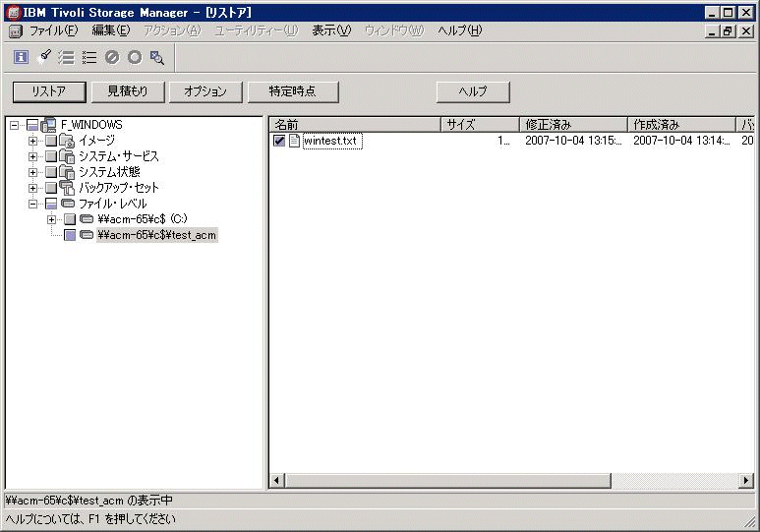Check the \\acm-65\c$ (C:) checkbox

pyautogui.click(x=70, y=219)
